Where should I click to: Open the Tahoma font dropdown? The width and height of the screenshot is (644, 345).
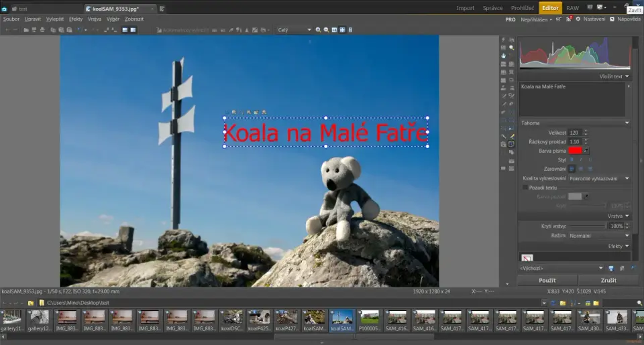574,123
